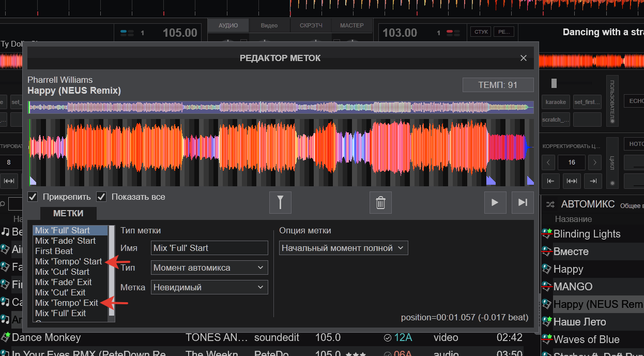Click the icon beside Blinding Lights in automix
Viewport: 644px width, 356px height.
pos(547,234)
